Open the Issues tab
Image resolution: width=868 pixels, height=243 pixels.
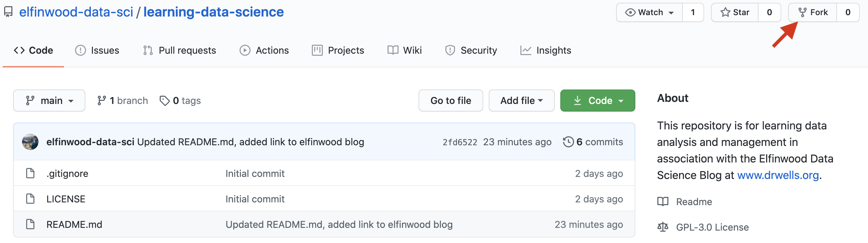pyautogui.click(x=97, y=50)
